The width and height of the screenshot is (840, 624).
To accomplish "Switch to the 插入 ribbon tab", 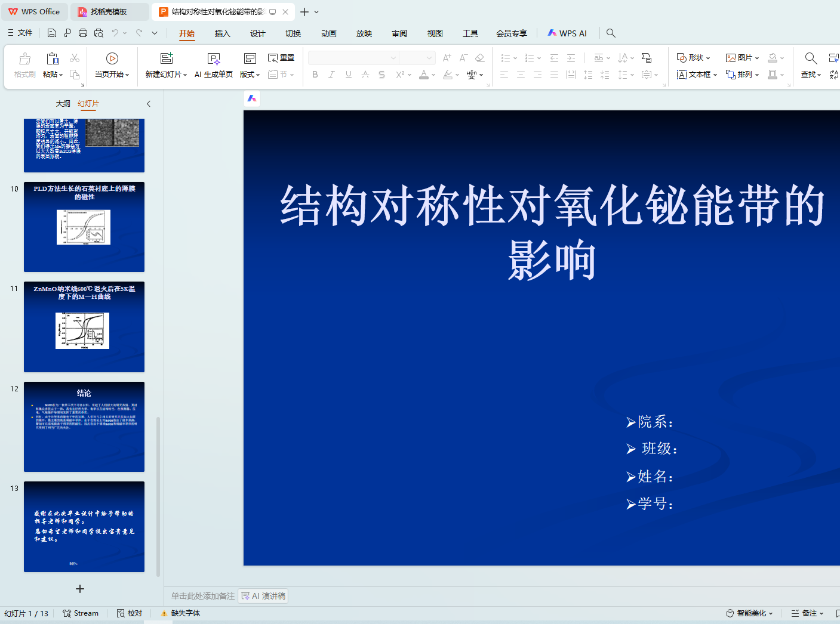I will (222, 33).
